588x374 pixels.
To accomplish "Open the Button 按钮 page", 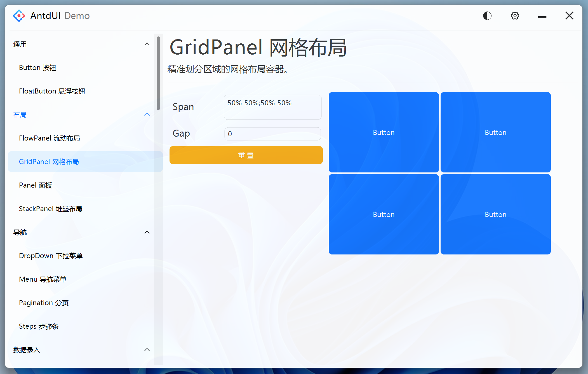I will pos(37,67).
